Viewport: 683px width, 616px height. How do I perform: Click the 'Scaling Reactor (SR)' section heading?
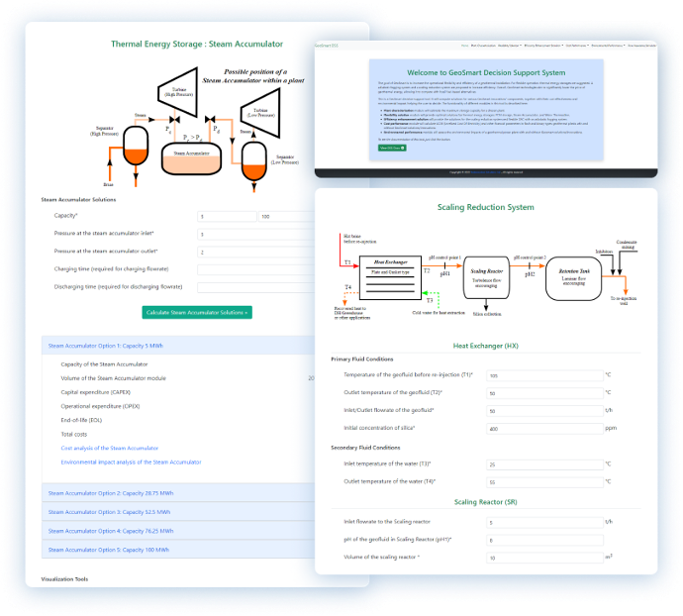(486, 502)
